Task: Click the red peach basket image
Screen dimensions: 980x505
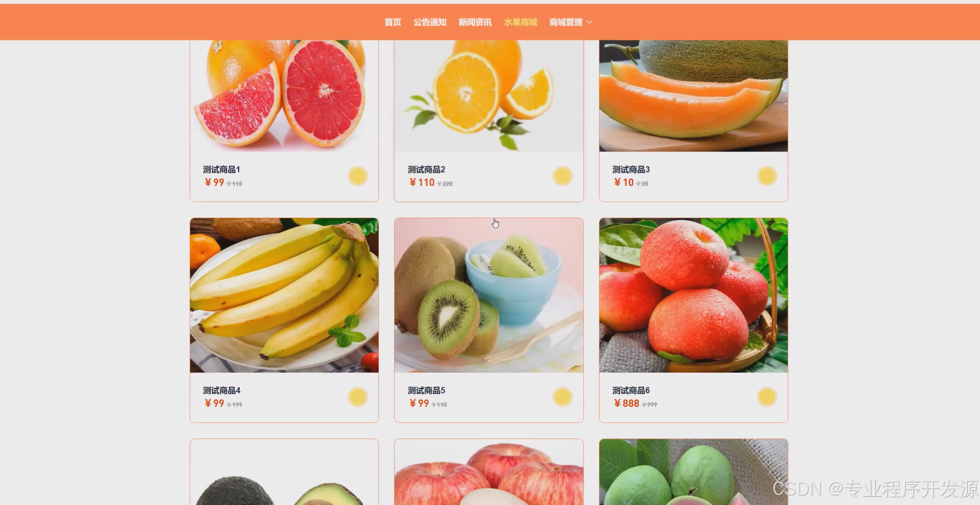Action: coord(694,295)
